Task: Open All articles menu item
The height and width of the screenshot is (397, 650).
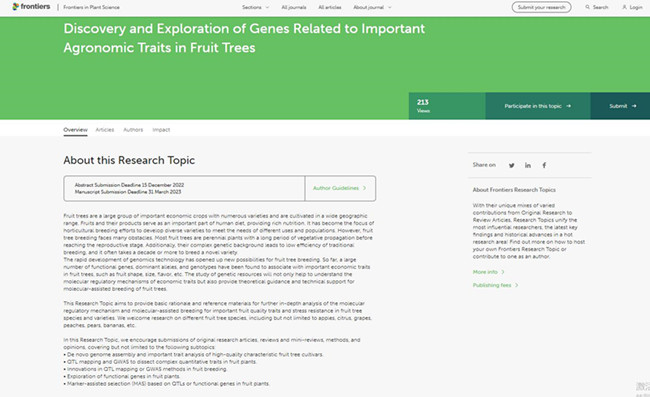Action: click(330, 7)
